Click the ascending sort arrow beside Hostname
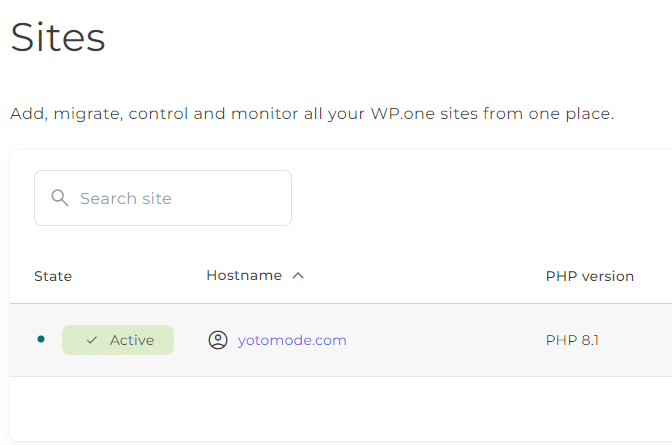This screenshot has width=672, height=445. [298, 276]
